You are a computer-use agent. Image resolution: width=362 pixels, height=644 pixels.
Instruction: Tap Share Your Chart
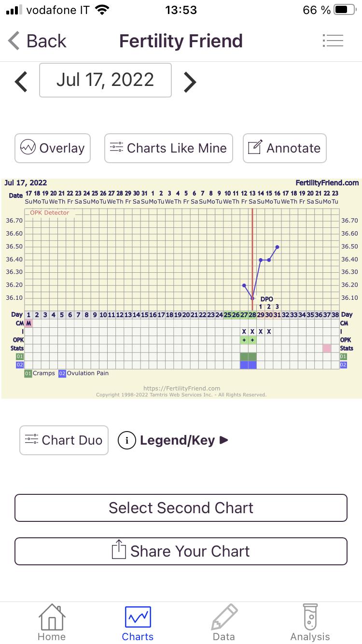click(x=181, y=551)
